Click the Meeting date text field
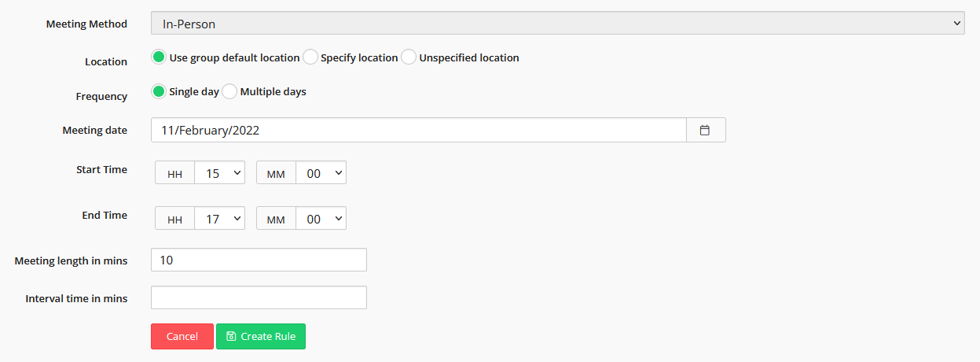This screenshot has width=980, height=362. coord(418,131)
